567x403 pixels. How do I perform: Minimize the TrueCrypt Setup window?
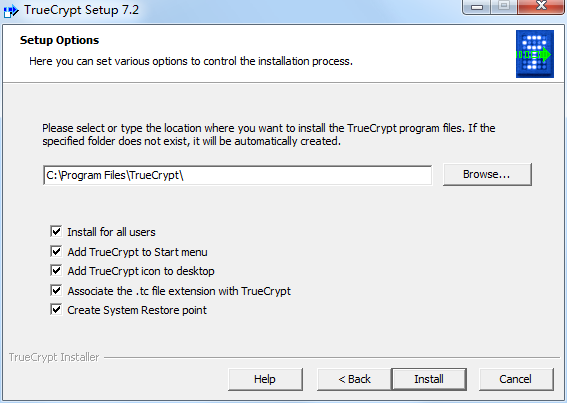[x=477, y=7]
